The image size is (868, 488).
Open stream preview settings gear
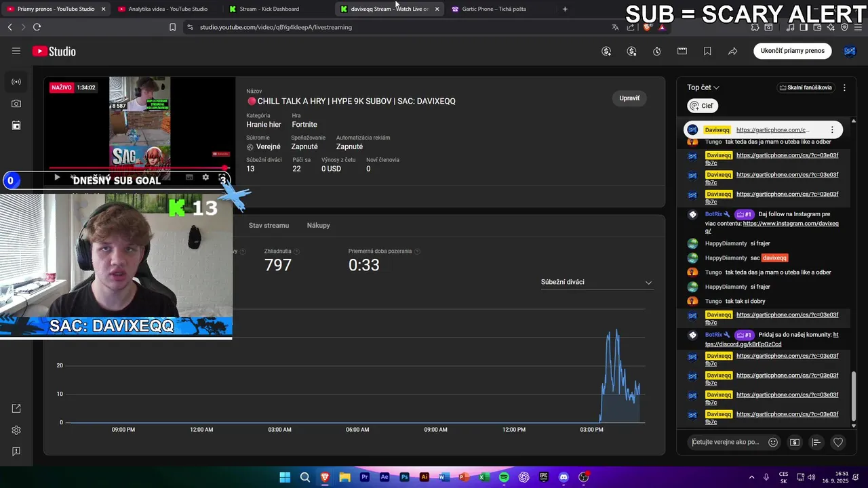(x=205, y=178)
